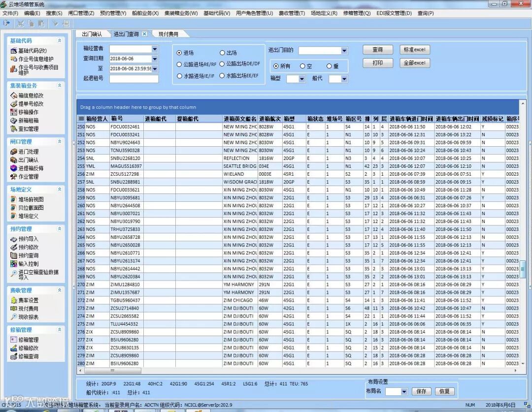Click the 查询 button
This screenshot has width=532, height=412.
click(378, 50)
